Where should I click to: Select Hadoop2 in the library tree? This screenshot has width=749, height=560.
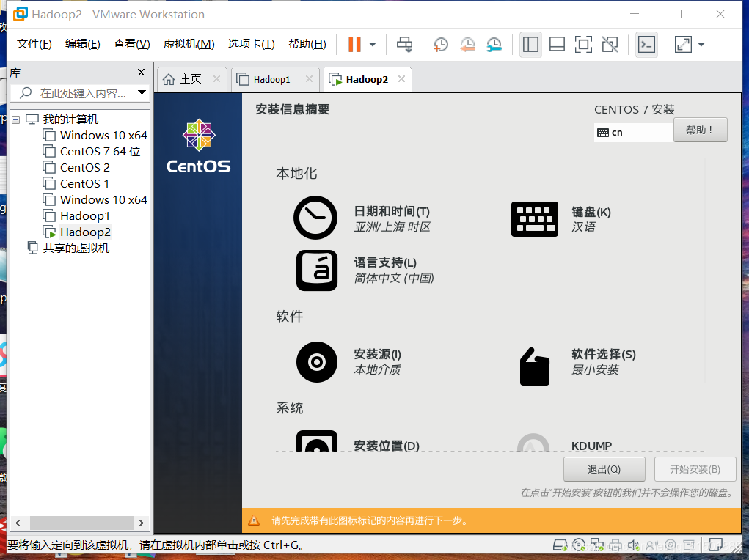(85, 232)
